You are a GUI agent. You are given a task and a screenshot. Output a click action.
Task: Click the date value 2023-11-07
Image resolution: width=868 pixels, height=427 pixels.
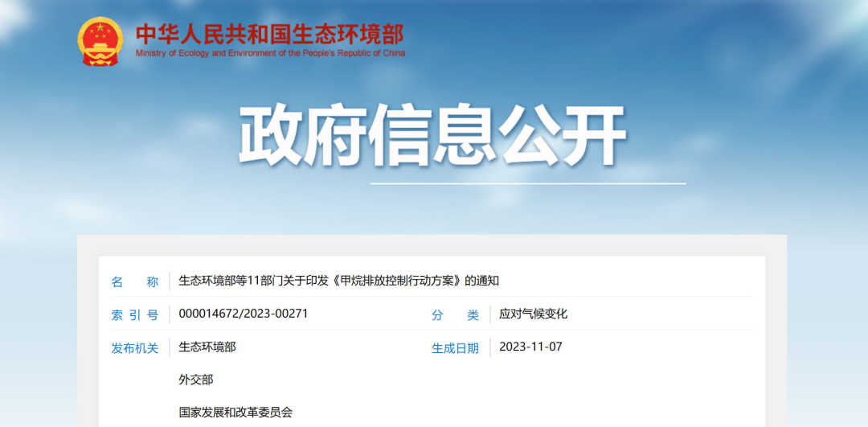(x=530, y=347)
